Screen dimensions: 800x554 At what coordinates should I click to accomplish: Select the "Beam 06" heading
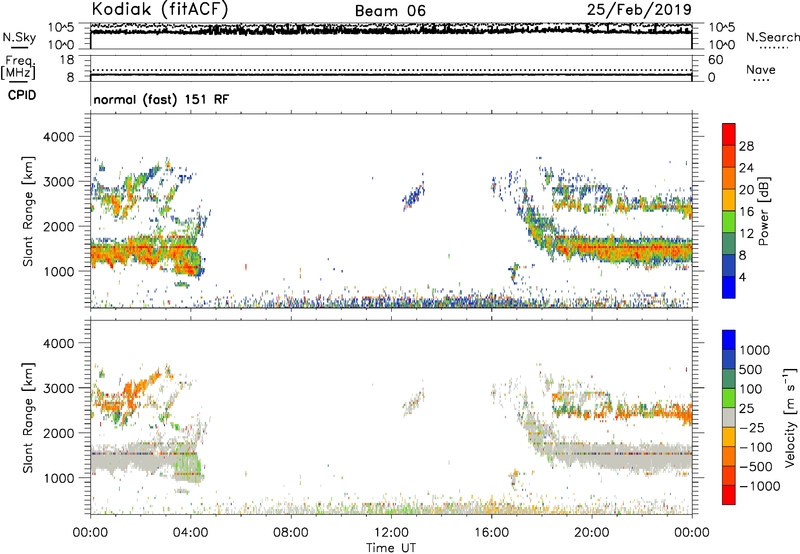(x=390, y=11)
